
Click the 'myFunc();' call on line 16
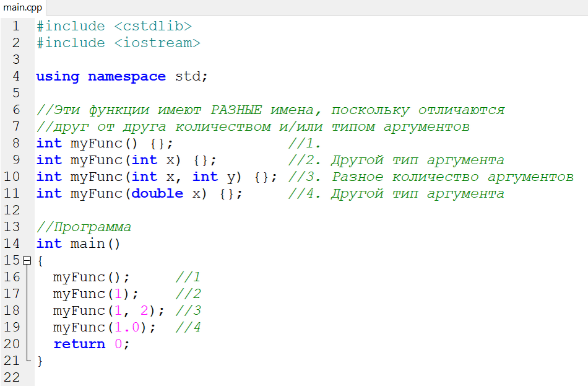pos(92,278)
